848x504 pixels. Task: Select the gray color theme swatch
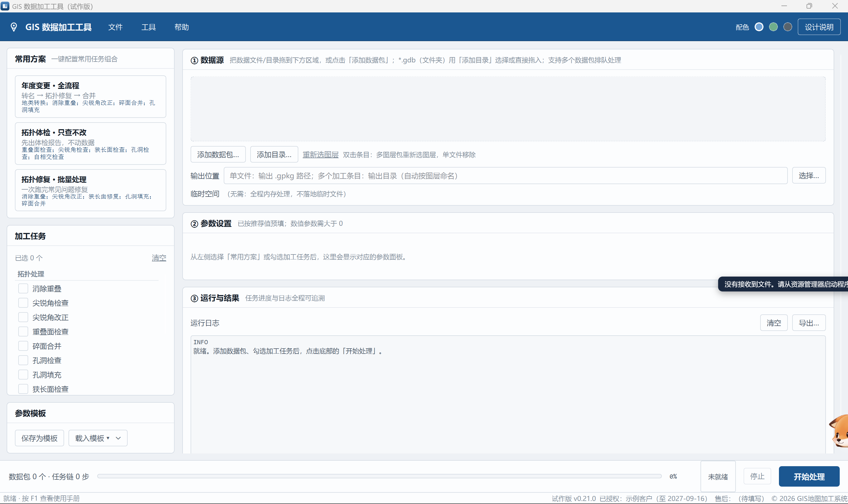788,27
